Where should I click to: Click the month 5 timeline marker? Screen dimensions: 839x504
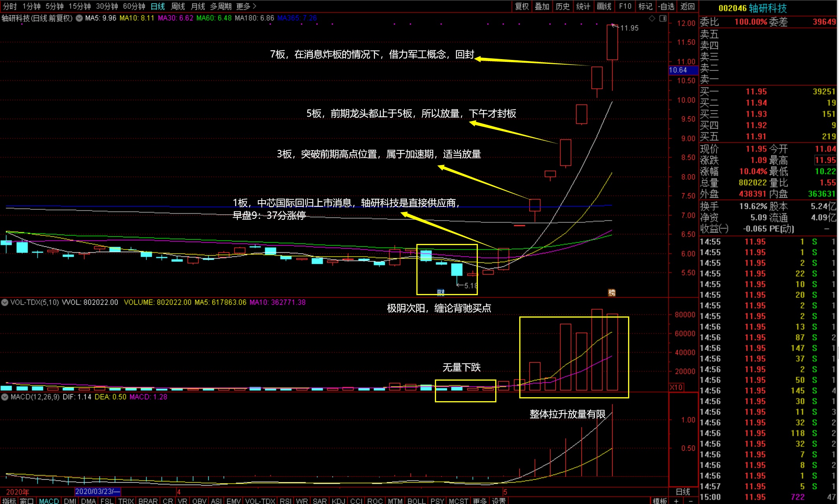[x=505, y=491]
